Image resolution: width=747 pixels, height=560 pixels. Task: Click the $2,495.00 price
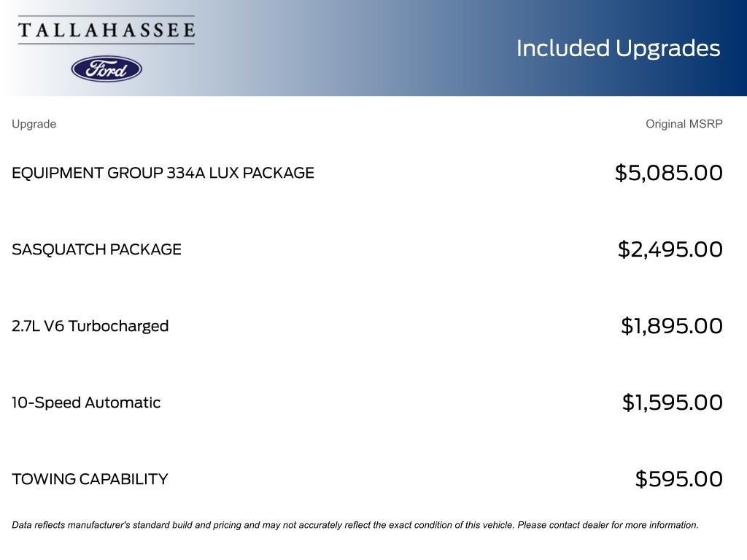point(670,249)
